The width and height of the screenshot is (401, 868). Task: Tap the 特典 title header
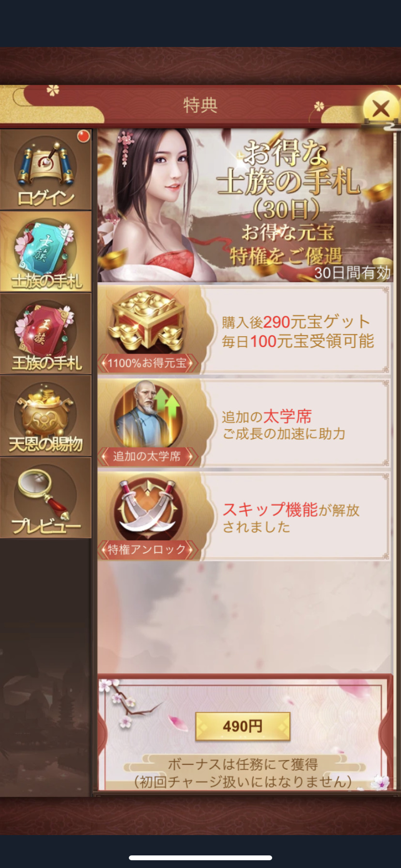200,105
